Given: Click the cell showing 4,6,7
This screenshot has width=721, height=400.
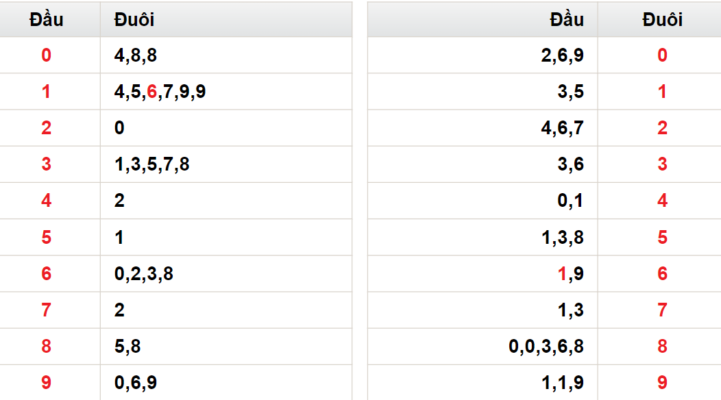Looking at the screenshot, I should [482, 128].
